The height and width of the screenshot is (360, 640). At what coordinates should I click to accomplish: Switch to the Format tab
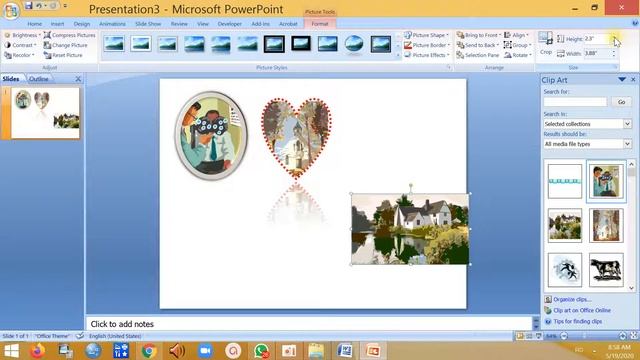point(320,24)
